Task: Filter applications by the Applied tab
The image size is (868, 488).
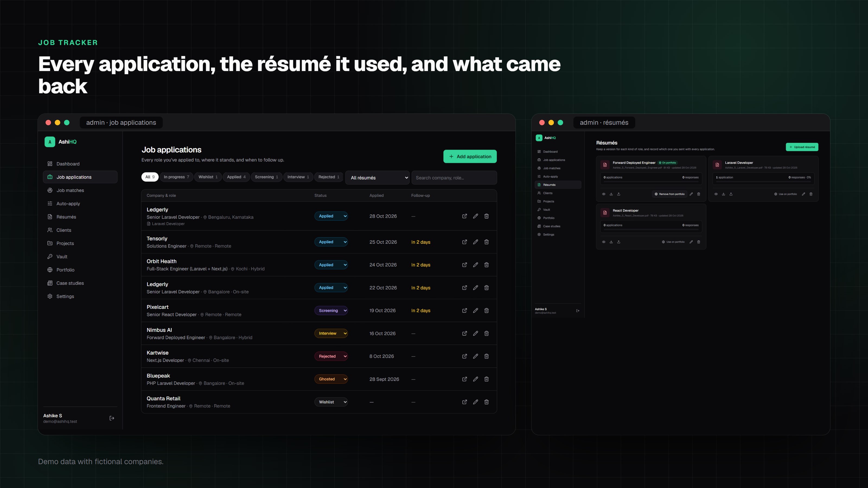Action: (236, 177)
